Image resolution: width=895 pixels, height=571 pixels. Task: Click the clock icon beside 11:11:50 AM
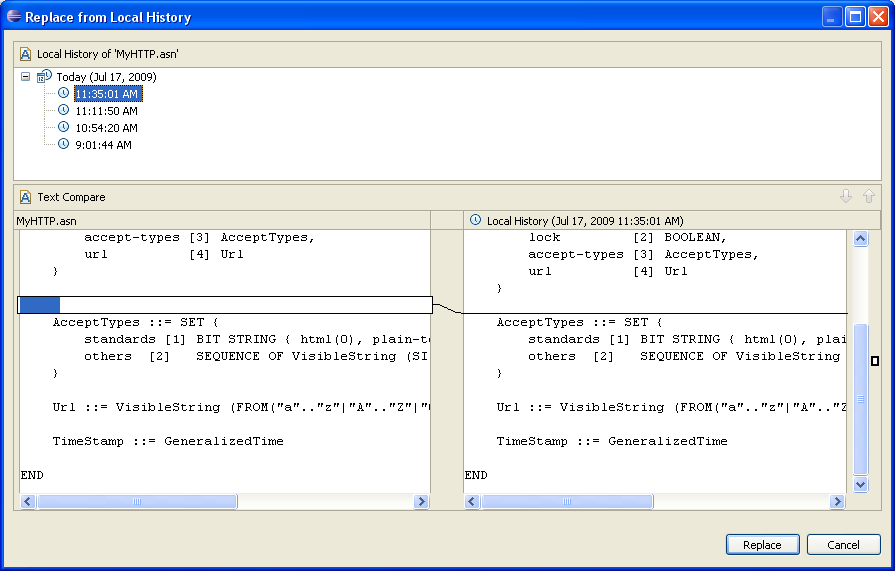[64, 110]
